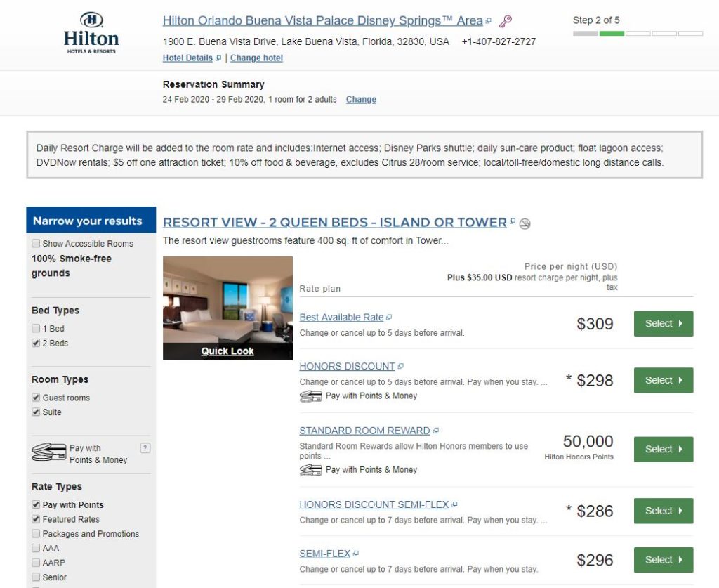Open the Resort View 2 Queen Beds room details
The height and width of the screenshot is (588, 719).
(334, 223)
